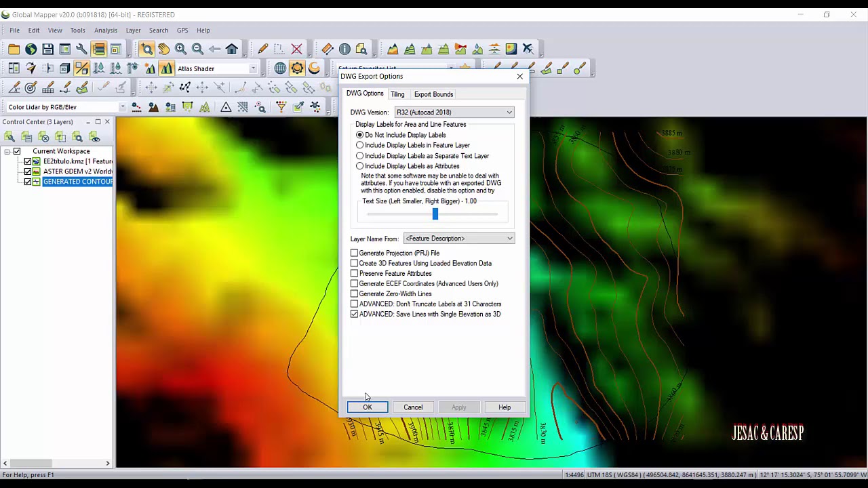Select the Zoom tool magnifier with plus cursor
The width and height of the screenshot is (868, 488).
pos(147,49)
